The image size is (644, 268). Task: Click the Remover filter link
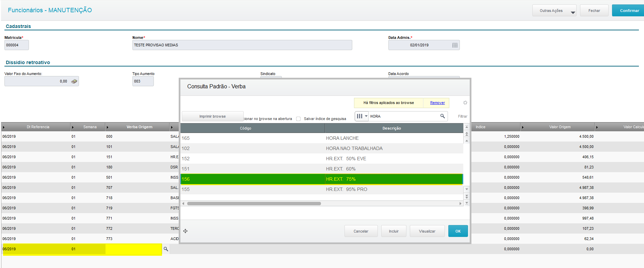(437, 103)
